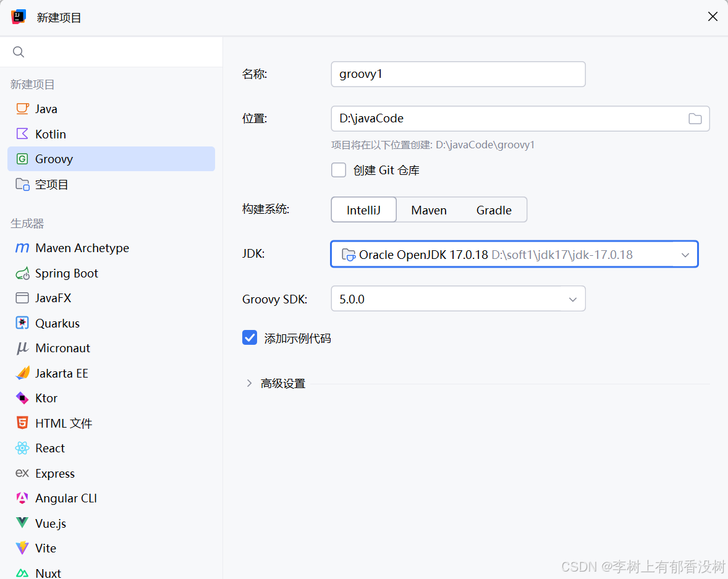This screenshot has height=579, width=728.
Task: Click the Jakarta EE sail icon
Action: coord(22,373)
